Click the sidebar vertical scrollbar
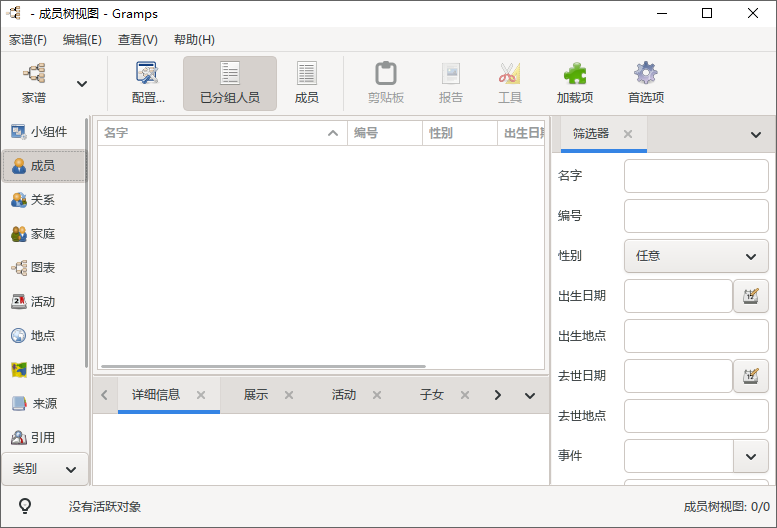Image resolution: width=777 pixels, height=528 pixels. [x=87, y=243]
